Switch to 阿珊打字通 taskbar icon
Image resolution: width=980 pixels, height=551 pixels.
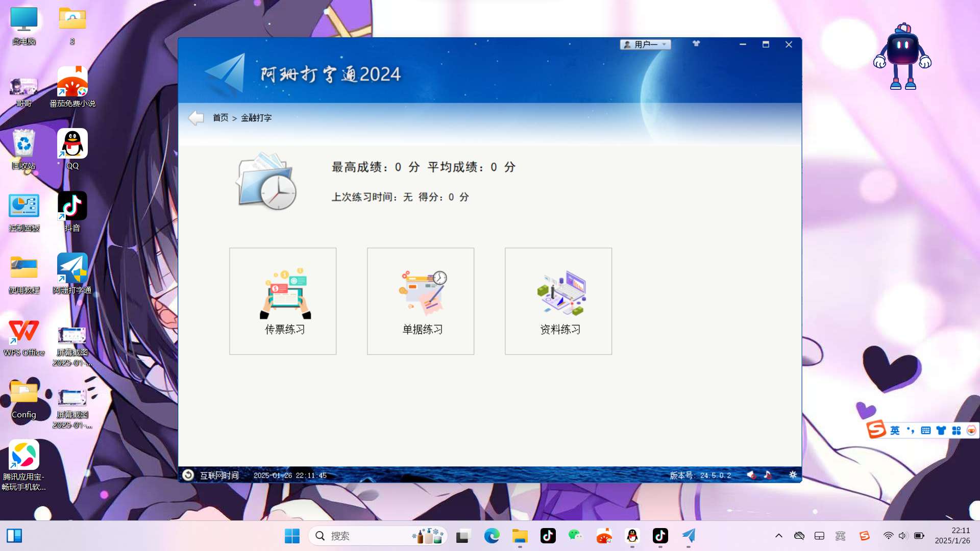pos(689,536)
